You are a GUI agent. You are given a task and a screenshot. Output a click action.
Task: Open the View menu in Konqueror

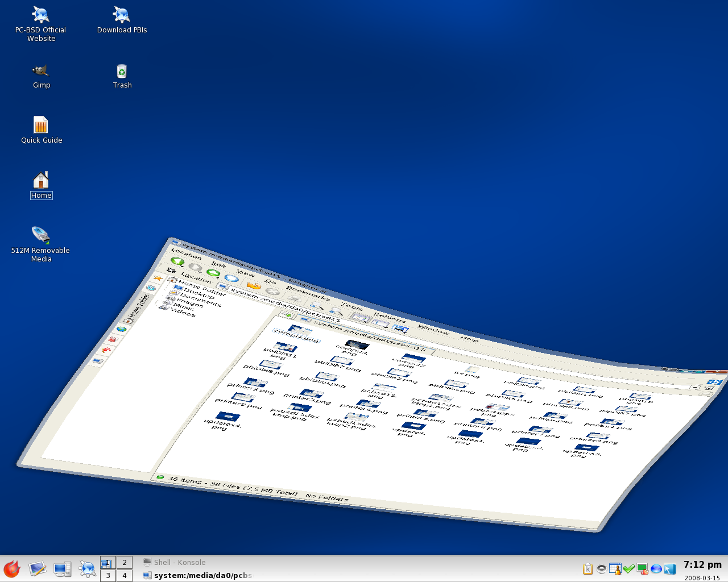(x=246, y=273)
